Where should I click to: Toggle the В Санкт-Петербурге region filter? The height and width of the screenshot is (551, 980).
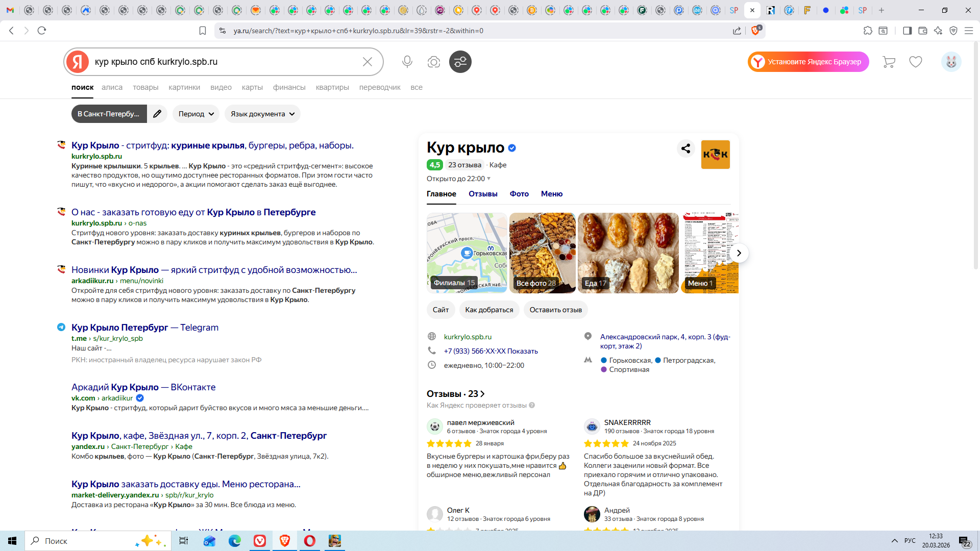[x=109, y=114]
